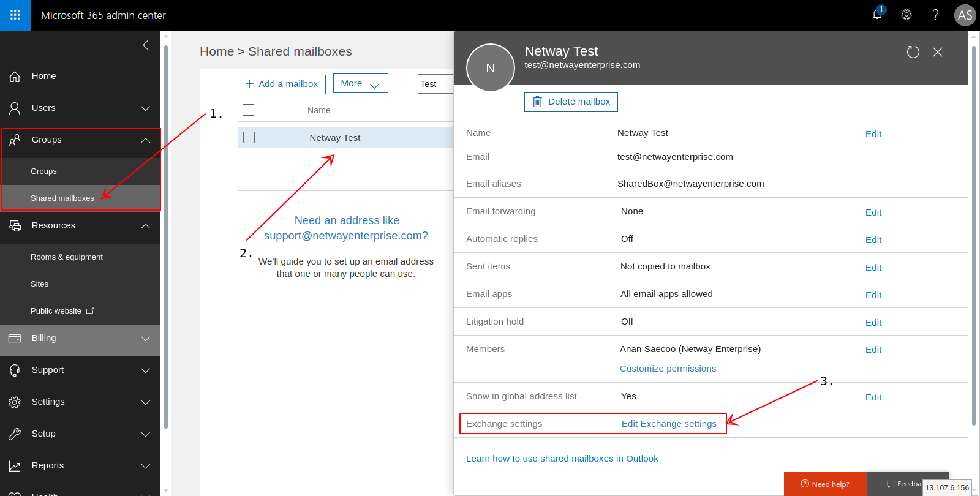This screenshot has height=496, width=980.
Task: Open the AS account avatar
Action: (965, 15)
